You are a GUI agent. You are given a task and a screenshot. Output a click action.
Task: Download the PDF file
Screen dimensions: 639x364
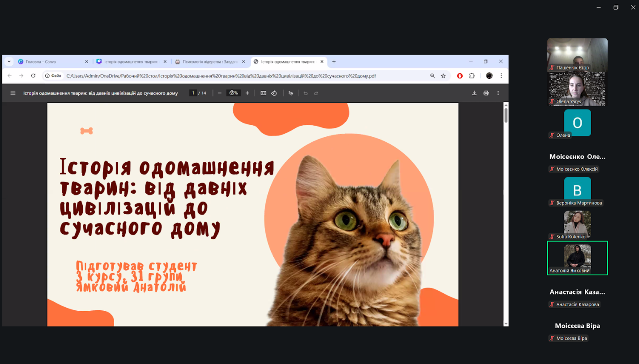(x=474, y=93)
